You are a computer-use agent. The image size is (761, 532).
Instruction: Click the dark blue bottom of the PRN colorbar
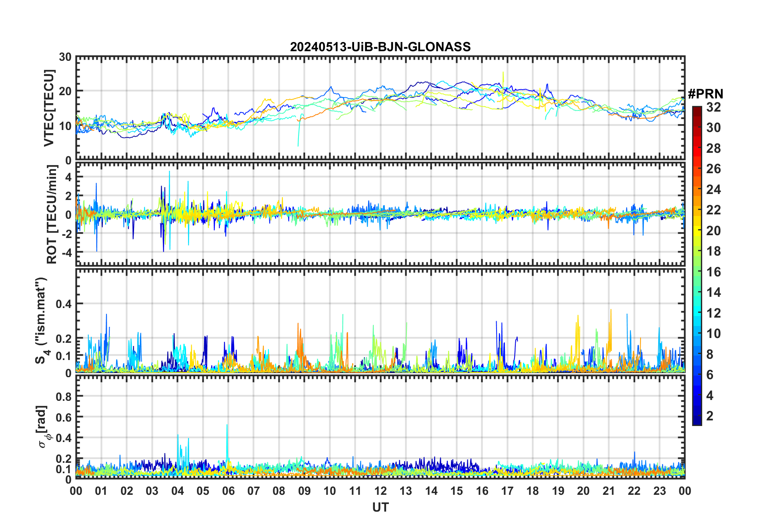coord(697,421)
